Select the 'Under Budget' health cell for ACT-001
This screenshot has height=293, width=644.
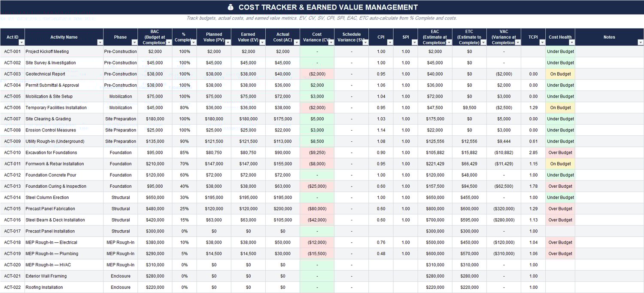[560, 52]
